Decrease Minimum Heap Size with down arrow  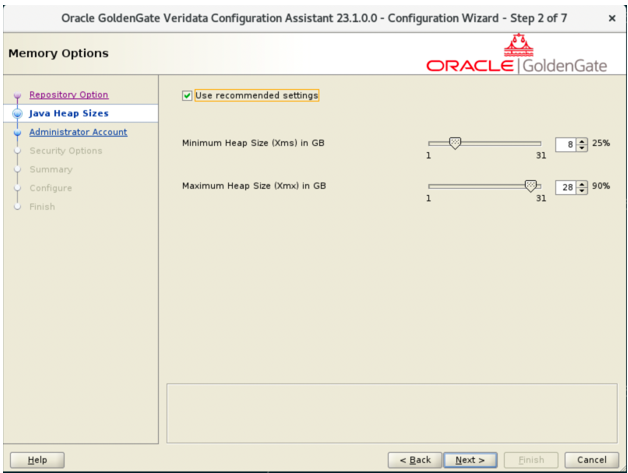click(x=582, y=148)
